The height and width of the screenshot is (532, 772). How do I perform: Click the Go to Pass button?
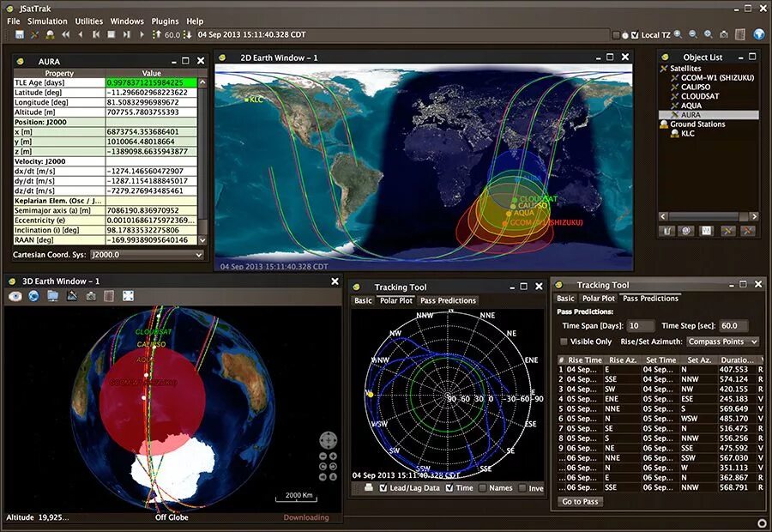coord(580,501)
